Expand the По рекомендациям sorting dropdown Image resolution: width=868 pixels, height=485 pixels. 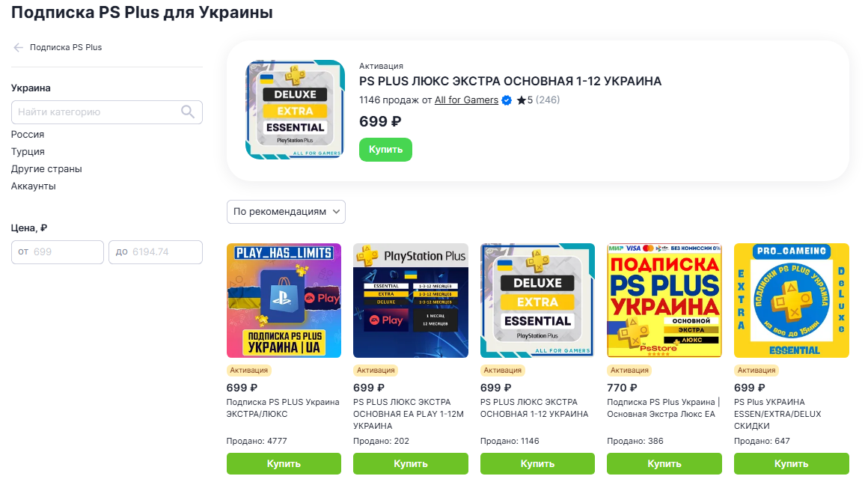click(286, 212)
